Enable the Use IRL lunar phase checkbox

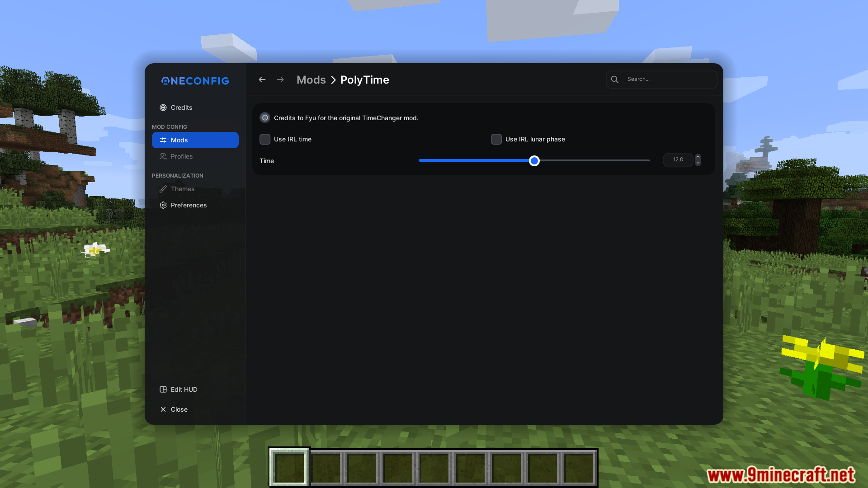(496, 139)
